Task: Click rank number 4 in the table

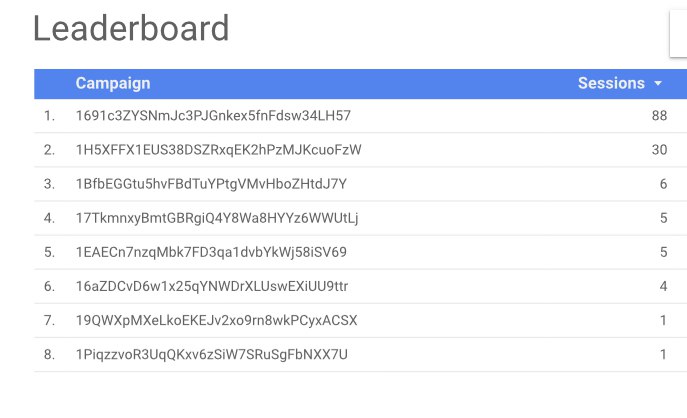Action: [49, 218]
